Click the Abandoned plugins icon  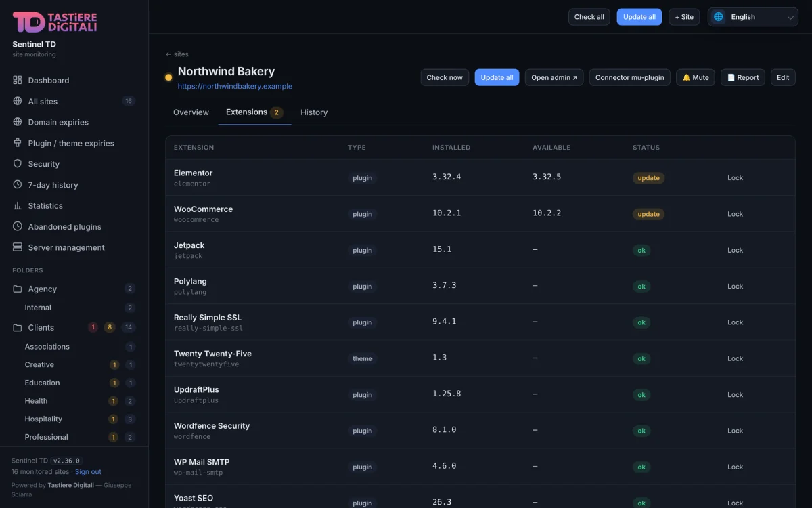pyautogui.click(x=18, y=227)
